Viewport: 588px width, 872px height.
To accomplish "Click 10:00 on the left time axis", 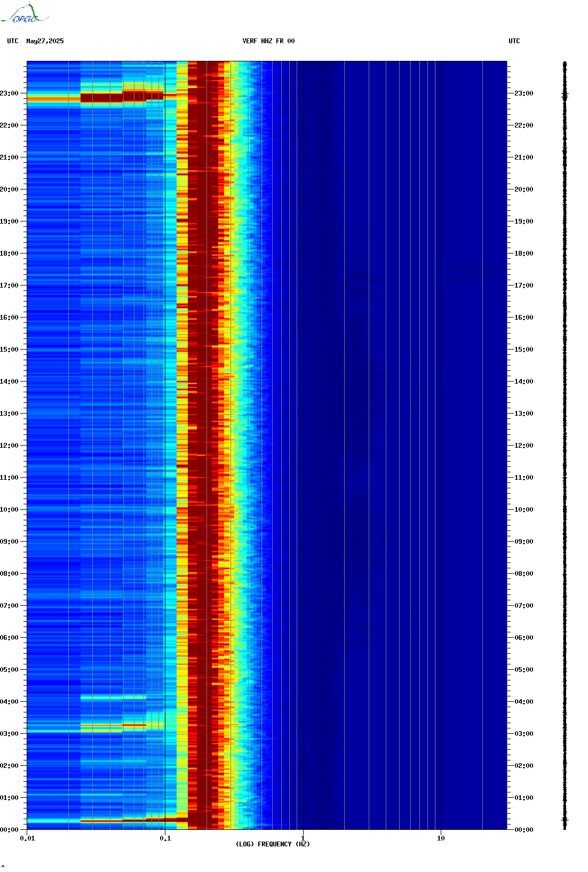I will (x=9, y=510).
